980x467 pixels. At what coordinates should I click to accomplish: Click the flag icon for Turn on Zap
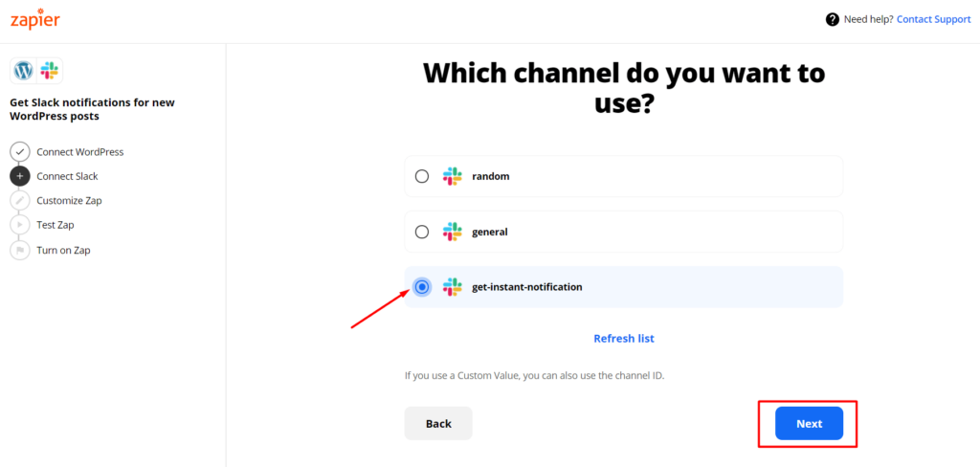(x=20, y=250)
